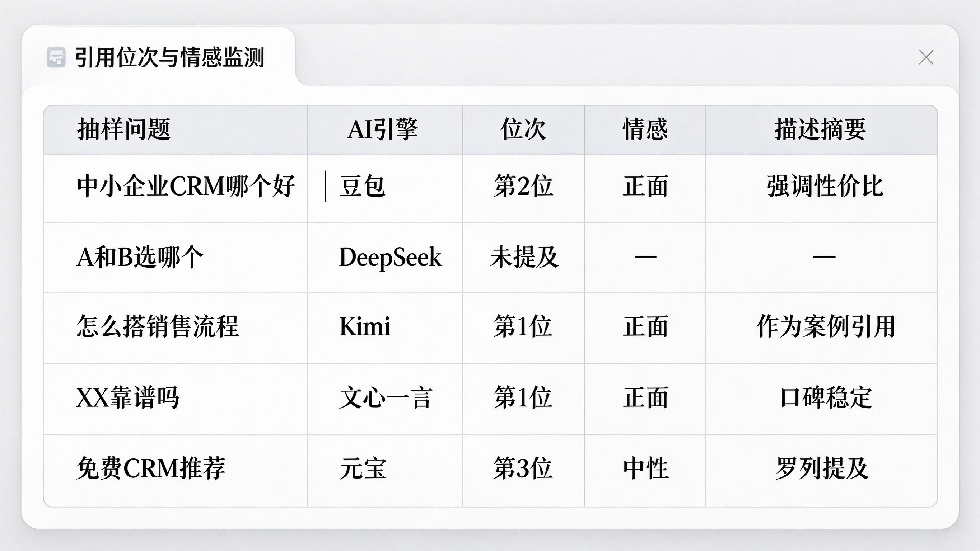The image size is (980, 551).
Task: Click the 第3位 rank cell
Action: 523,471
